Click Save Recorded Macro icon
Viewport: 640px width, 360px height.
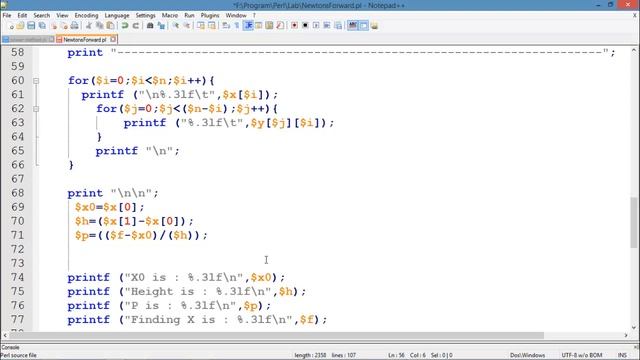338,26
